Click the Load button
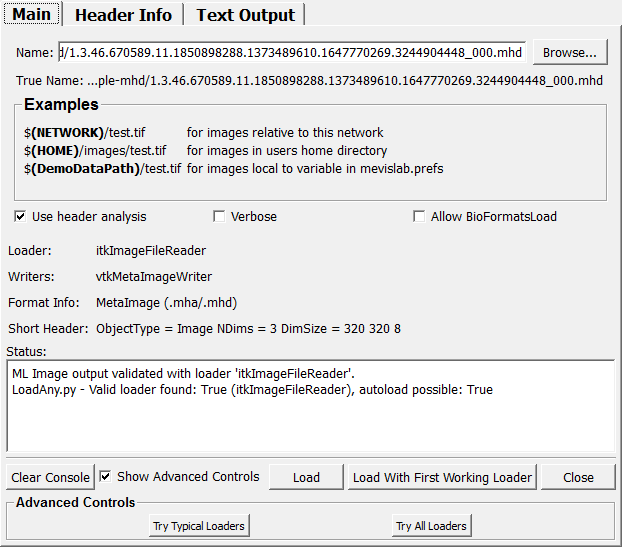Viewport: 622px width, 547px height. 306,478
